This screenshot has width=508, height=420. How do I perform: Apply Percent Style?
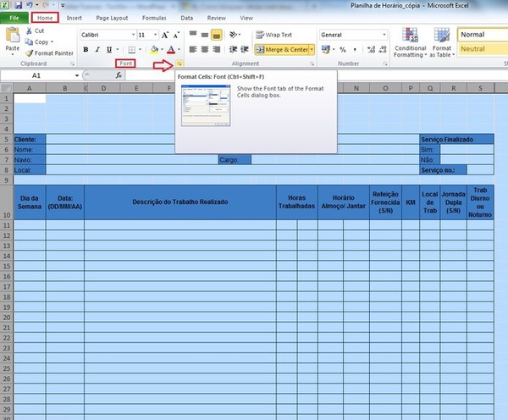coord(343,50)
